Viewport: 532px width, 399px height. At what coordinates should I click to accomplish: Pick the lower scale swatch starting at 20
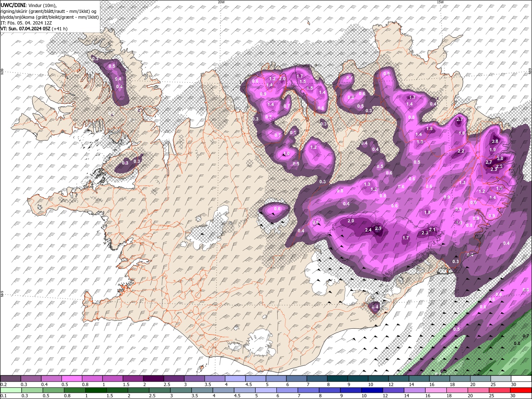pyautogui.click(x=478, y=390)
